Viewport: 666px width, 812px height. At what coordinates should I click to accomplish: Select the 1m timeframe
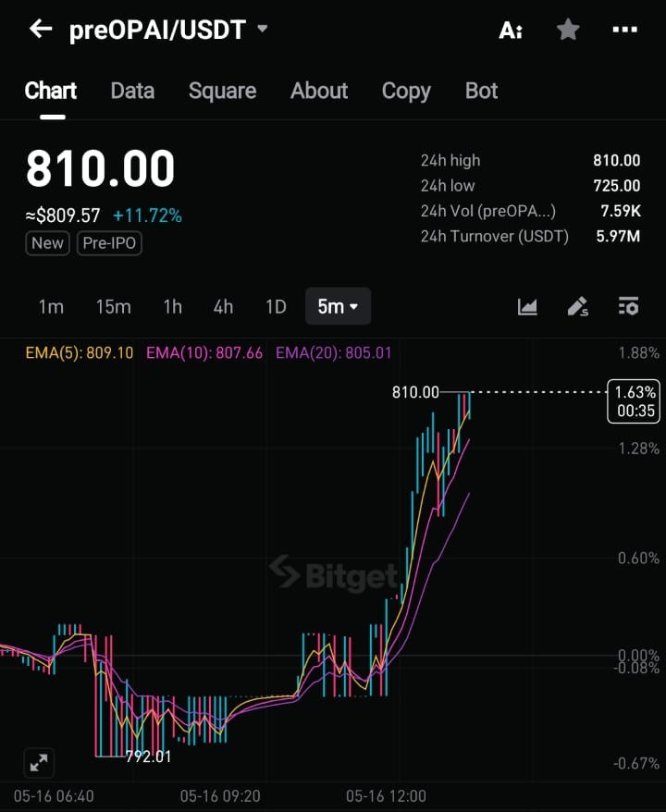point(51,306)
